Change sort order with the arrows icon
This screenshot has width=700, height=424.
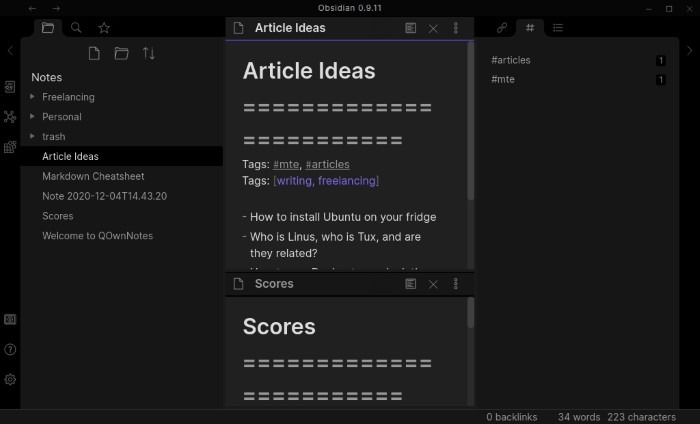point(149,54)
